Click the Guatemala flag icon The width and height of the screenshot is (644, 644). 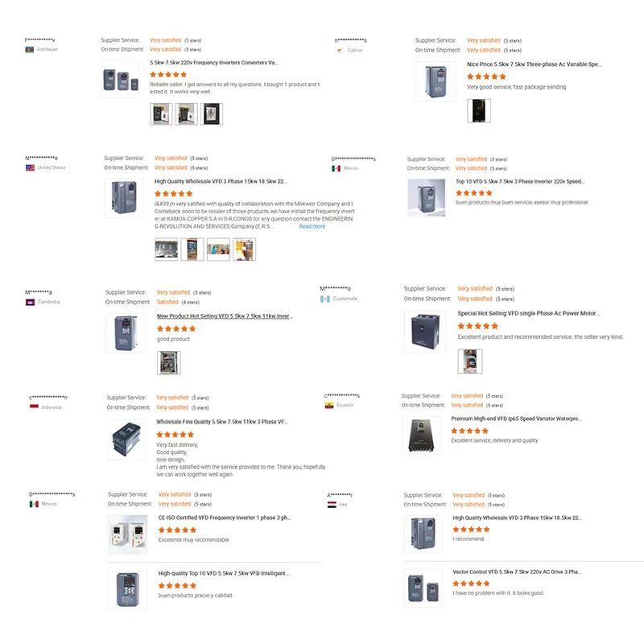(324, 299)
